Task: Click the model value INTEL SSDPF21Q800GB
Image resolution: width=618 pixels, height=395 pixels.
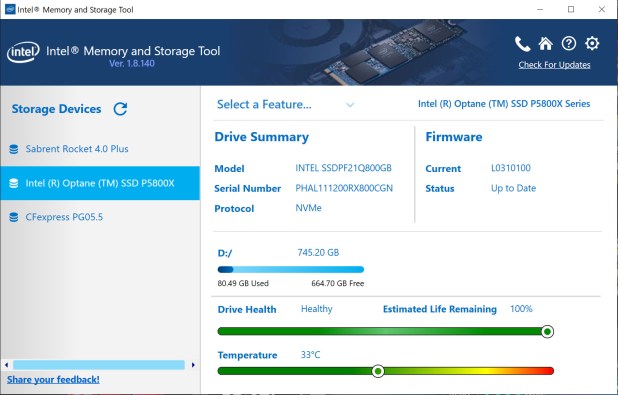Action: pos(343,168)
